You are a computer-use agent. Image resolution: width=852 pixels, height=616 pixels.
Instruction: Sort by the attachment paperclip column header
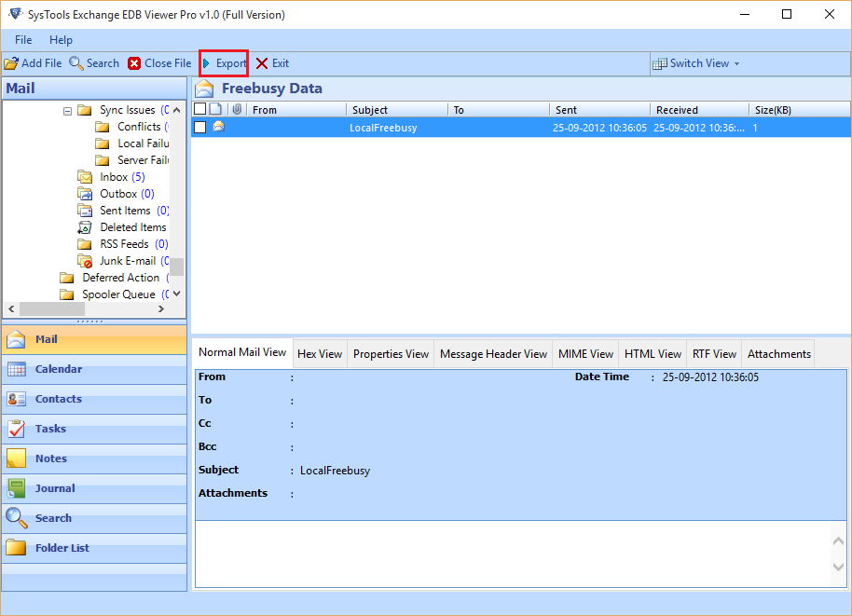[237, 110]
